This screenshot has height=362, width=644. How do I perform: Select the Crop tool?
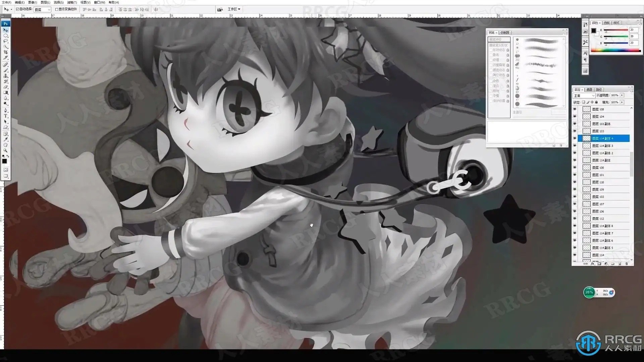[6, 52]
